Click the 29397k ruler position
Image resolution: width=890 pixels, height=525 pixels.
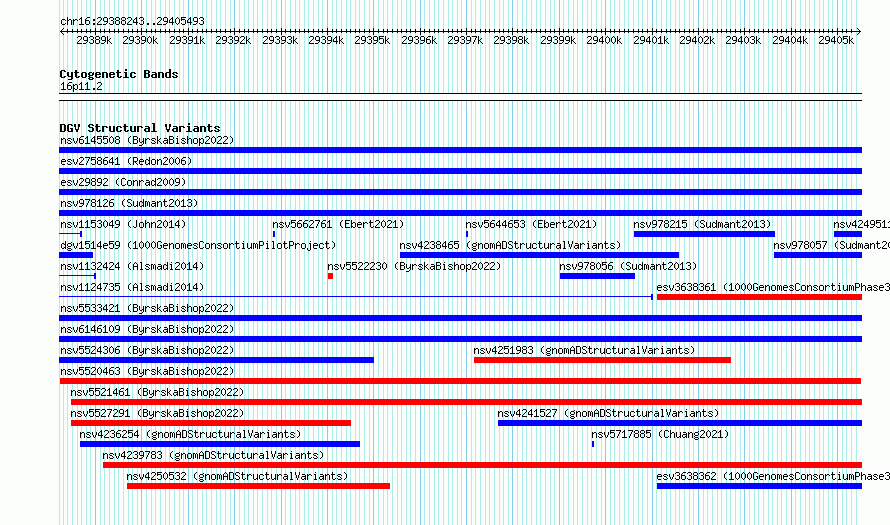pos(465,40)
